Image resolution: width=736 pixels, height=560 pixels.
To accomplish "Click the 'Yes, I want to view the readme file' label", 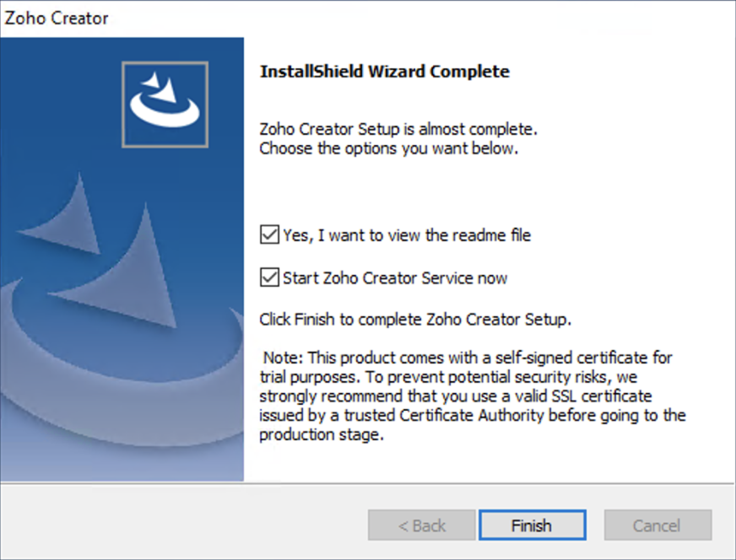I will point(407,235).
